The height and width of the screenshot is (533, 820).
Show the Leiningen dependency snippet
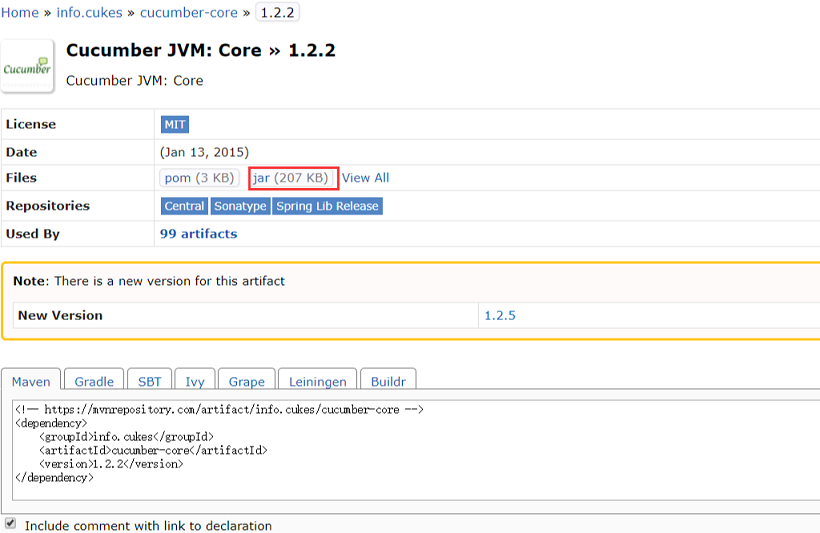point(317,381)
